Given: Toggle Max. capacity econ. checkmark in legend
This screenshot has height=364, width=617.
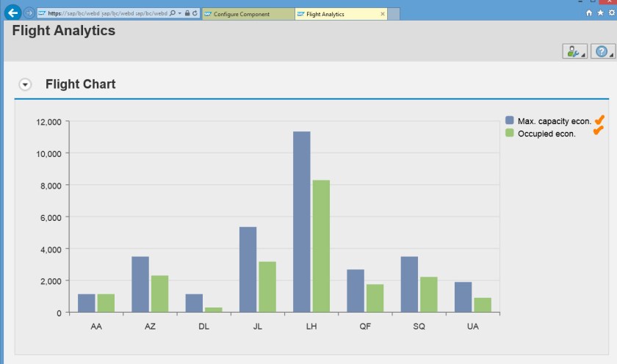Looking at the screenshot, I should (599, 120).
